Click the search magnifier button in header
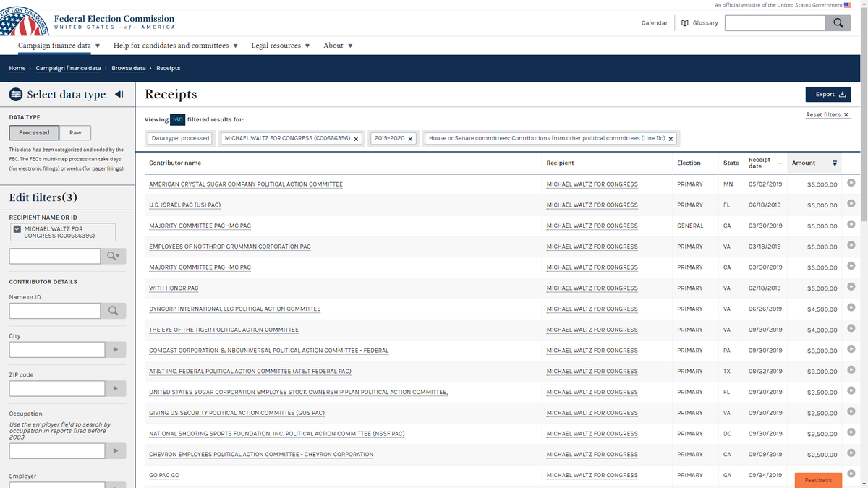The width and height of the screenshot is (868, 488). (838, 23)
